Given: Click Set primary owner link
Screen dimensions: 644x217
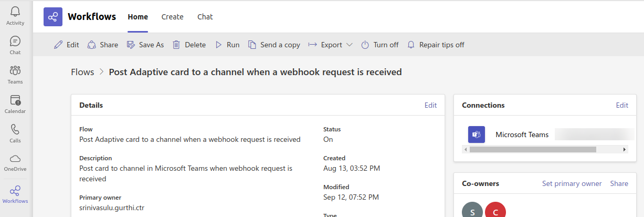Looking at the screenshot, I should coord(572,183).
